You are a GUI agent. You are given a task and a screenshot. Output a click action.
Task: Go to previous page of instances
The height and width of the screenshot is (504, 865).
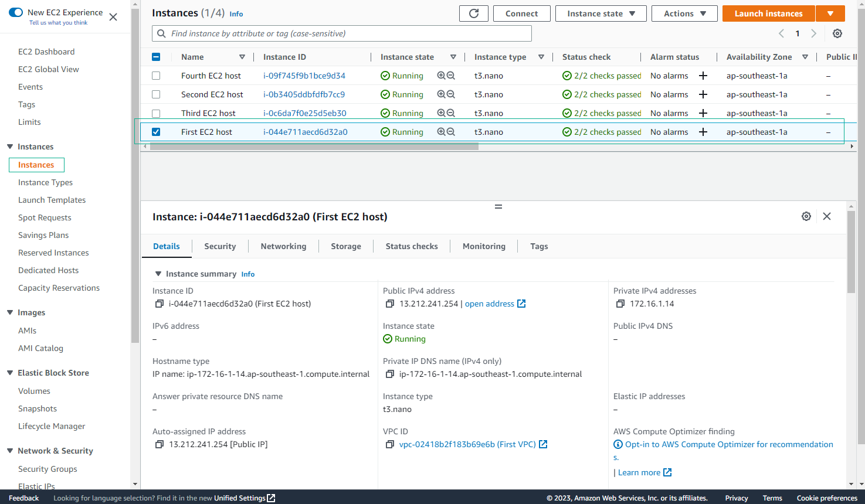[781, 33]
